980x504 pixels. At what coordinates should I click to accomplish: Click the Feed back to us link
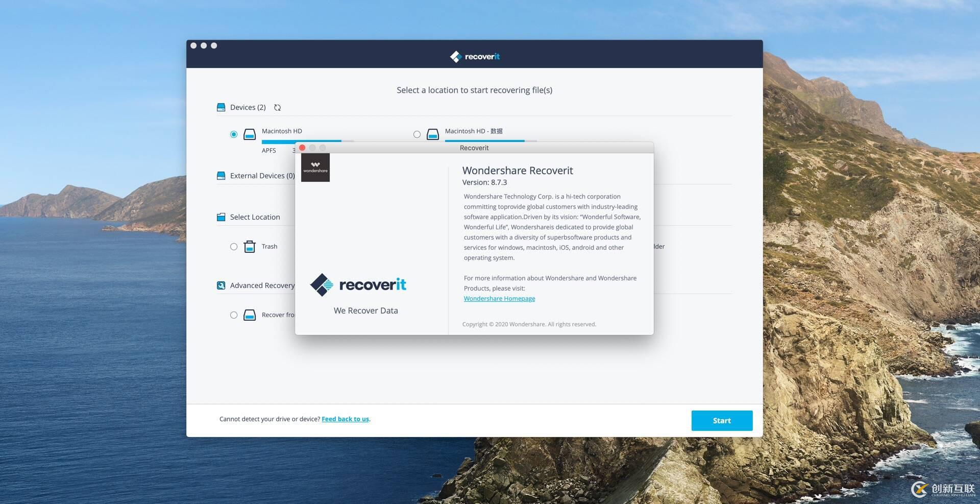pyautogui.click(x=345, y=419)
